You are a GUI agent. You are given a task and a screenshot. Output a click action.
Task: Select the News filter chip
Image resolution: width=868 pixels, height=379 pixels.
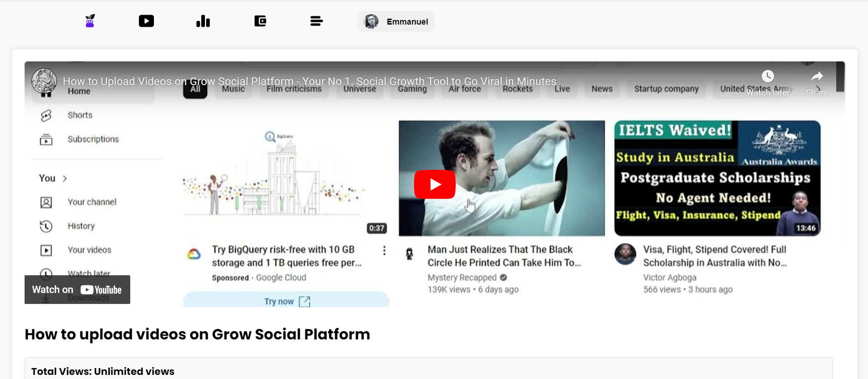coord(602,89)
